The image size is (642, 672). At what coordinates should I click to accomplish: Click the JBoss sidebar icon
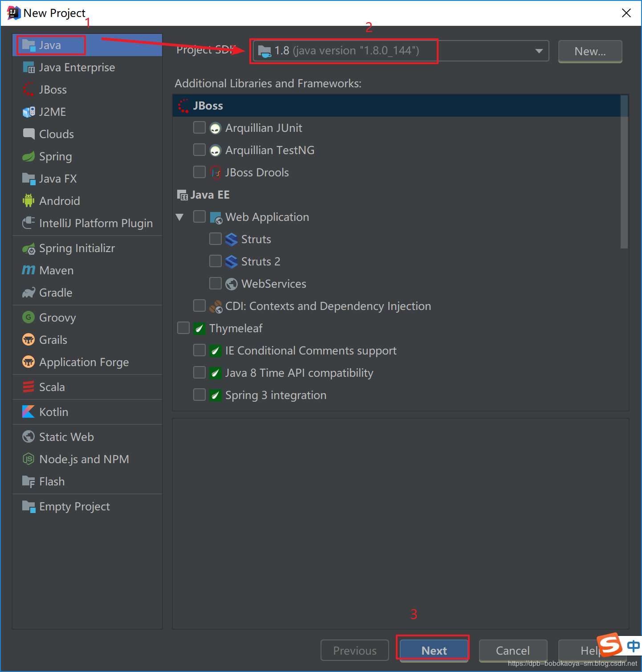point(28,90)
